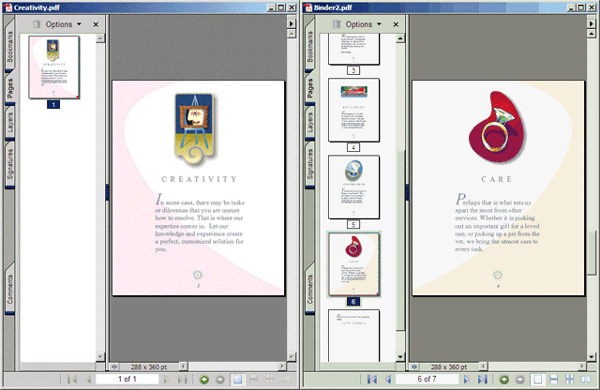Viewport: 600px width, 390px height.
Task: Click Binder2.pdf thumbnail scrollbar track
Action: (x=400, y=96)
